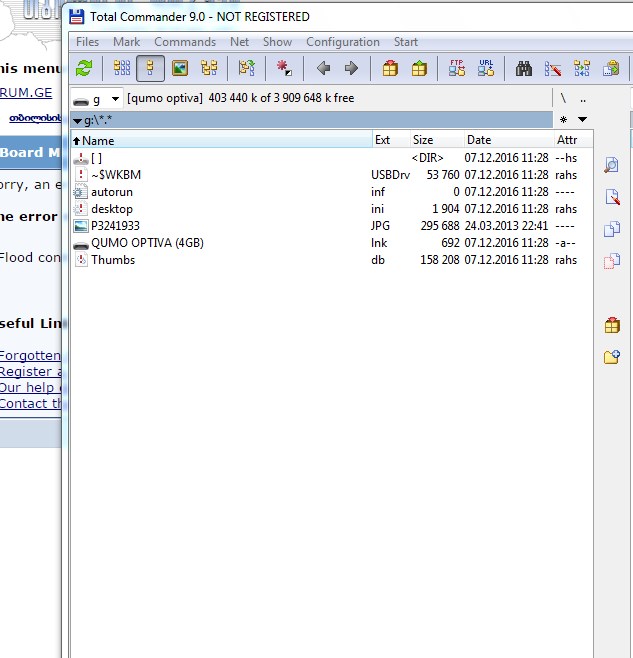Select the [ ] hidden directory row
Screen dimensions: 633x658
pos(332,158)
